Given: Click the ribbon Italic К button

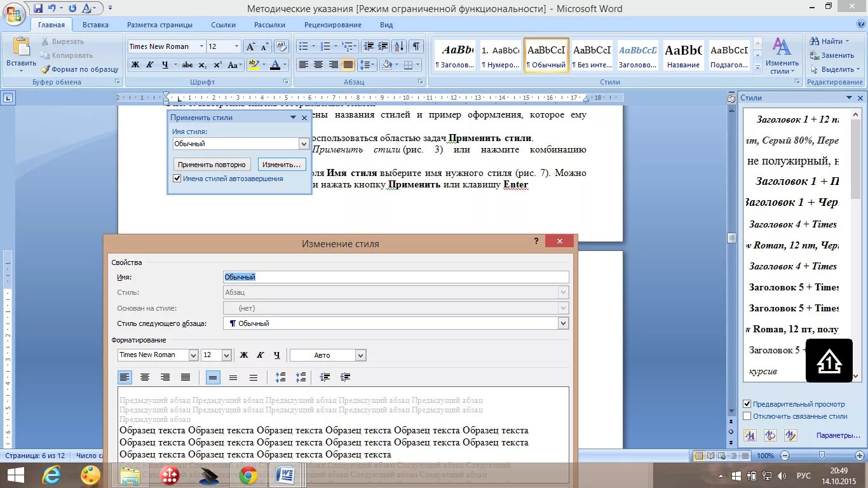Looking at the screenshot, I should point(150,65).
